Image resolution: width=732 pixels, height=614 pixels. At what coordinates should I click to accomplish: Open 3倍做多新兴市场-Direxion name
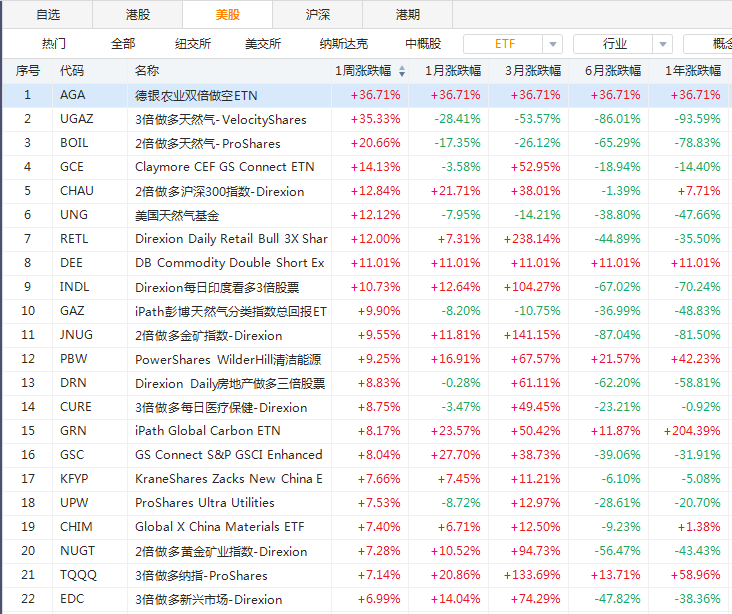[x=208, y=600]
